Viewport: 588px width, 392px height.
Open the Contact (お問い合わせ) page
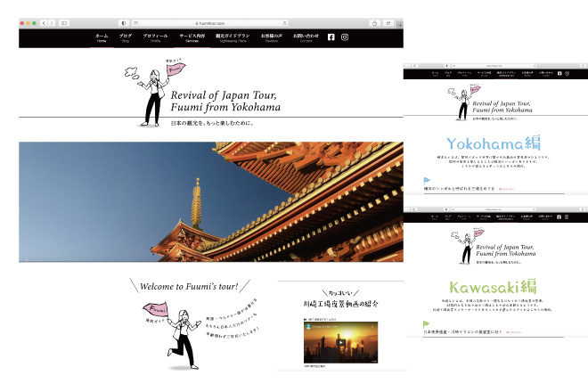[306, 37]
